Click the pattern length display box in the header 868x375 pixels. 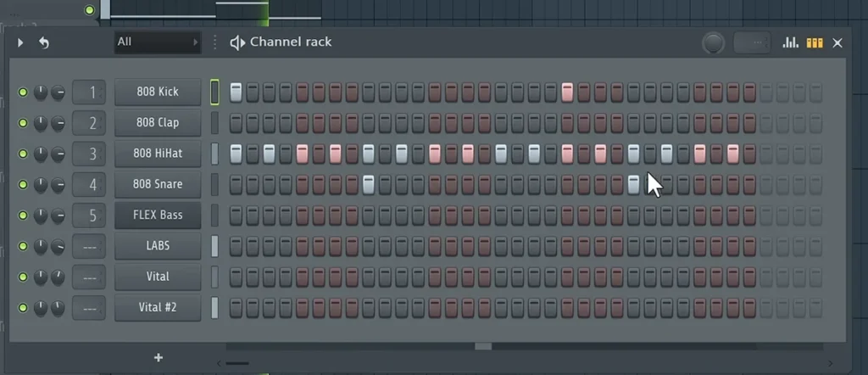(x=751, y=42)
